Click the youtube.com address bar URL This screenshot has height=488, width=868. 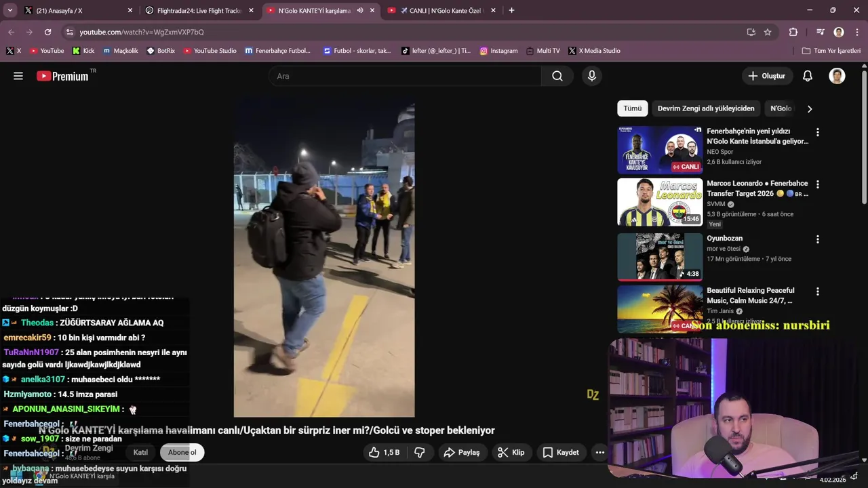point(142,32)
